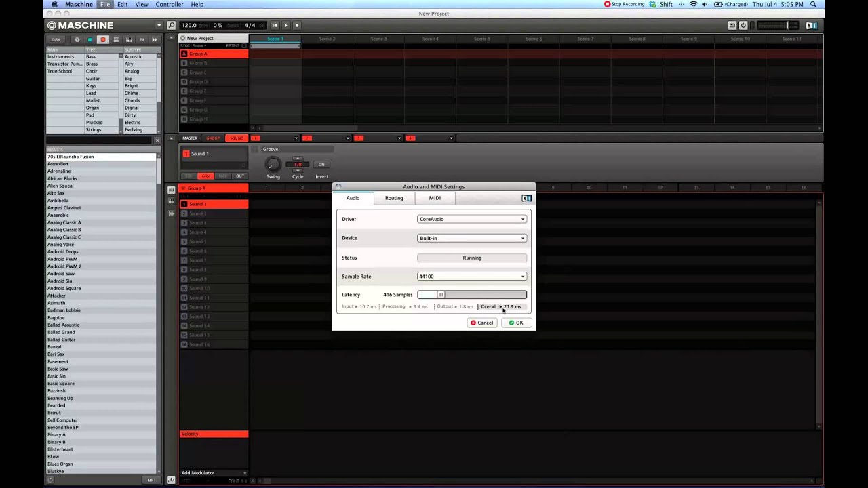This screenshot has height=488, width=868.
Task: Select the Samples waveform filter icon
Action: pyautogui.click(x=155, y=40)
